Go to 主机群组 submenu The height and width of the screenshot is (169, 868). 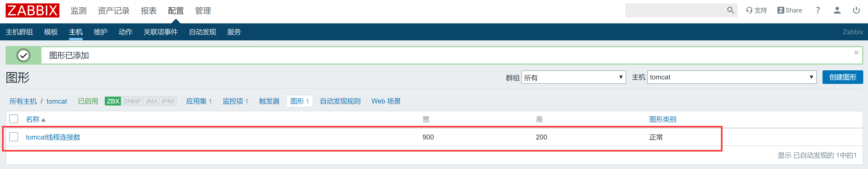(19, 32)
